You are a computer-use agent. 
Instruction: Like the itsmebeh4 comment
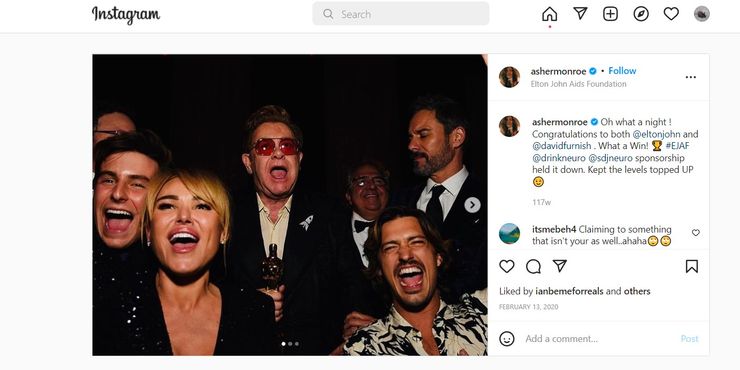pos(696,233)
